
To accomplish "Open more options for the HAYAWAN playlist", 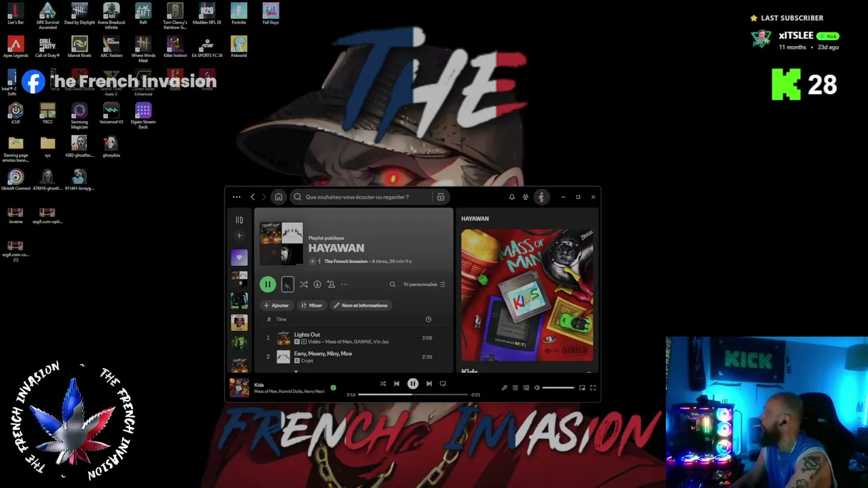I will [x=344, y=285].
